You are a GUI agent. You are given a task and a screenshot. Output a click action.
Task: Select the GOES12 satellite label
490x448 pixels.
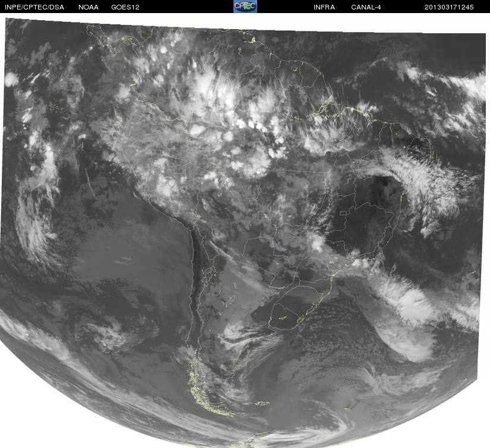click(x=125, y=7)
